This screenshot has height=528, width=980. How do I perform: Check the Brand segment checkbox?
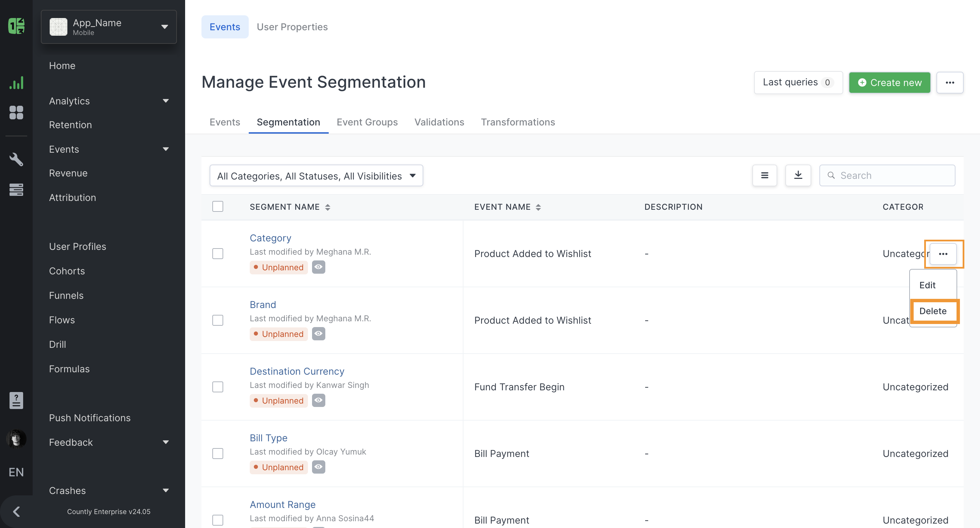pyautogui.click(x=218, y=320)
